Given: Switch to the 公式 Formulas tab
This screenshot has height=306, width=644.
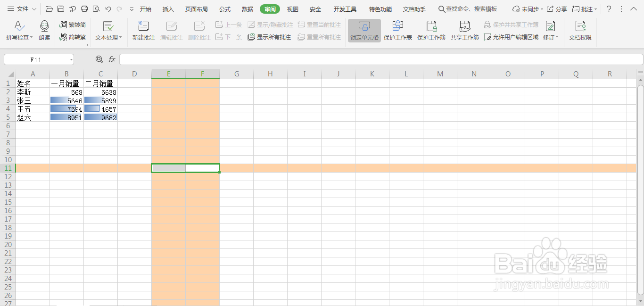Looking at the screenshot, I should tap(225, 9).
